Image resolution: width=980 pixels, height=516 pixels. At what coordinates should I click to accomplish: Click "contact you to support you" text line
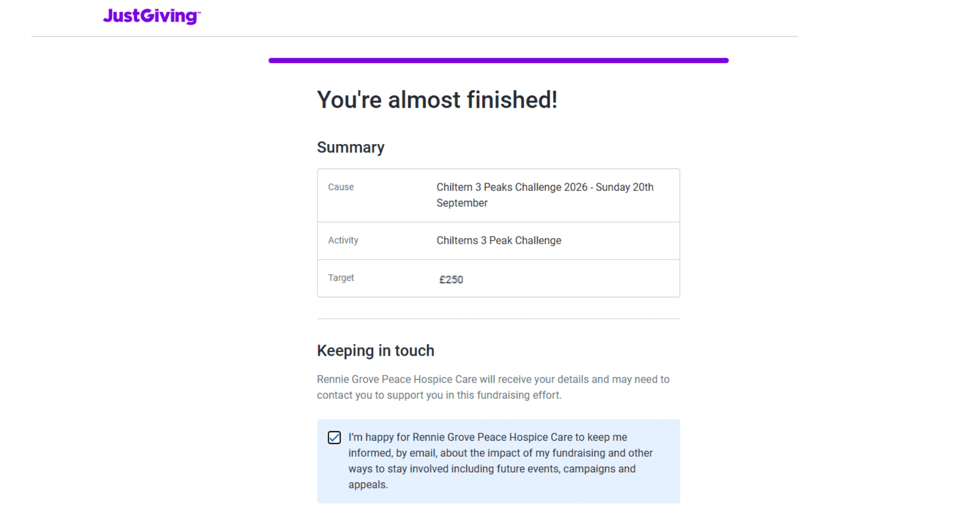click(439, 395)
